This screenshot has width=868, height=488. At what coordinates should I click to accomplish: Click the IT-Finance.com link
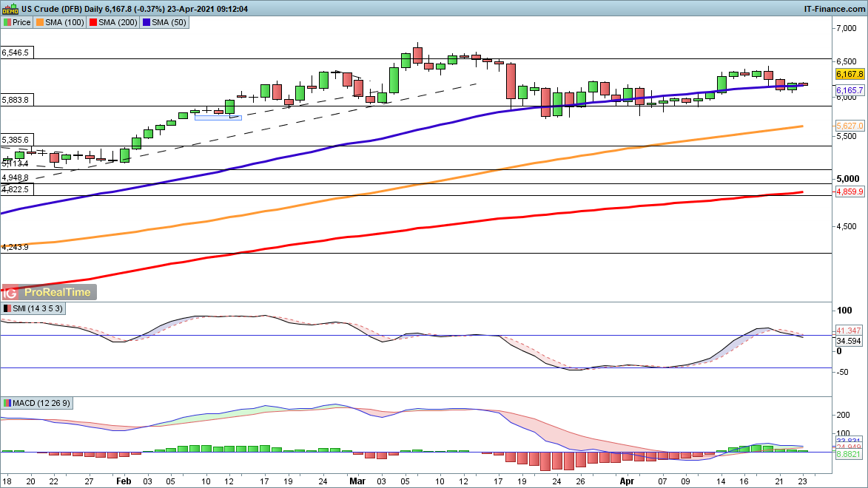point(834,9)
